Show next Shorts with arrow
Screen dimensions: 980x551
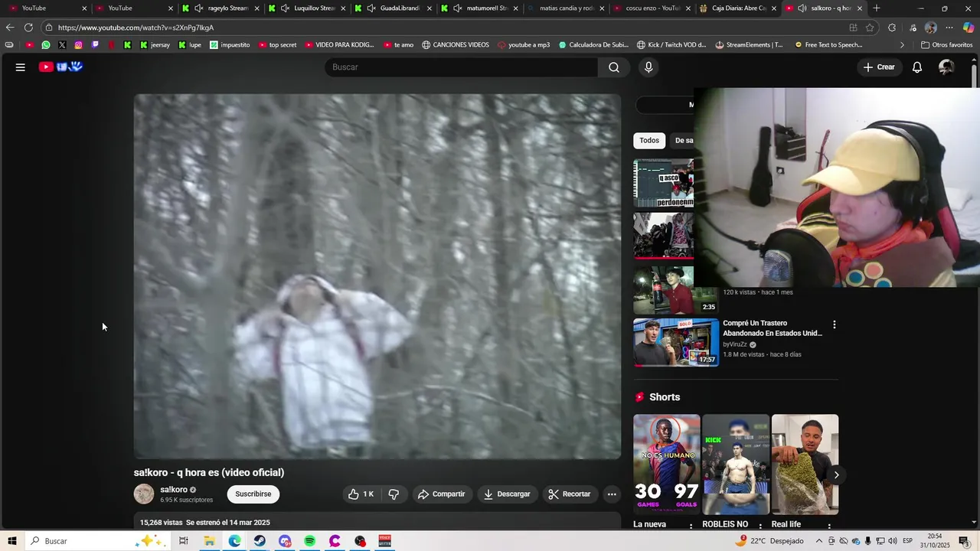[x=836, y=475]
